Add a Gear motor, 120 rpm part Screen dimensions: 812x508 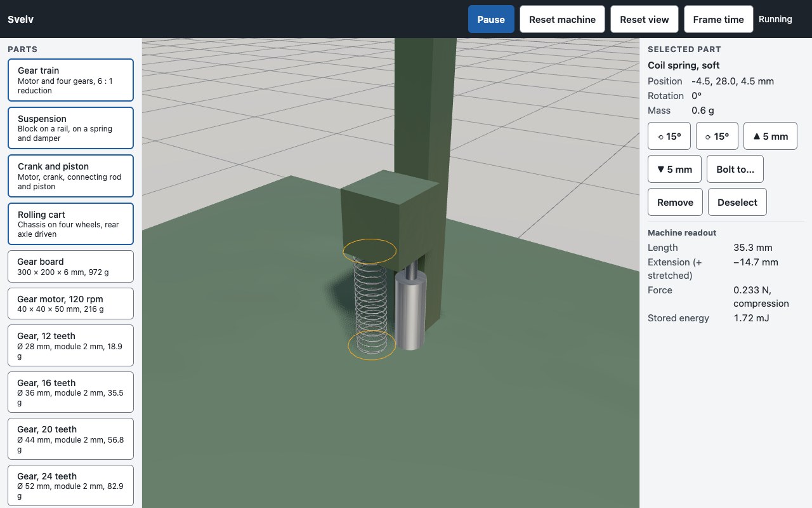click(70, 304)
